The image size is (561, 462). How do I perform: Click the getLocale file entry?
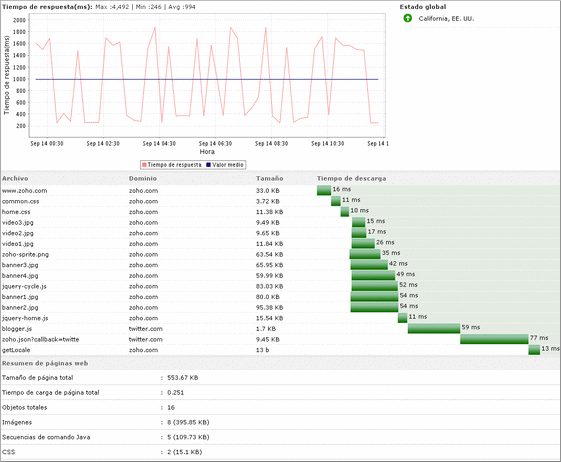point(16,350)
